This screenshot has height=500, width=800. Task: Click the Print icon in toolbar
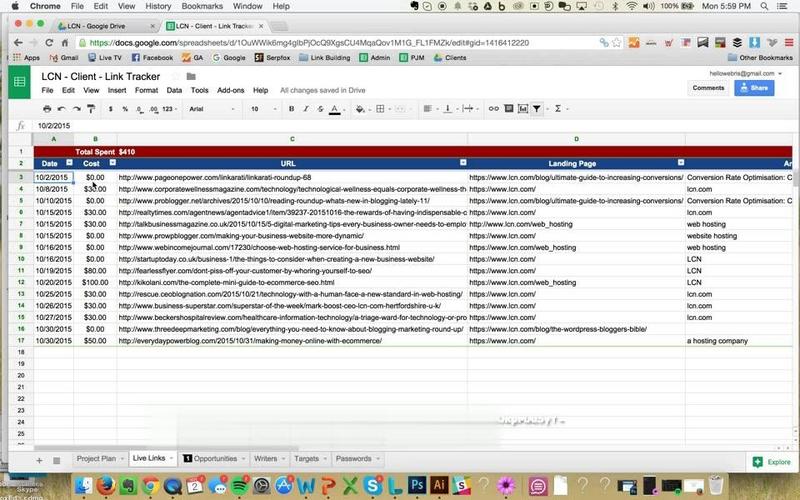click(47, 109)
